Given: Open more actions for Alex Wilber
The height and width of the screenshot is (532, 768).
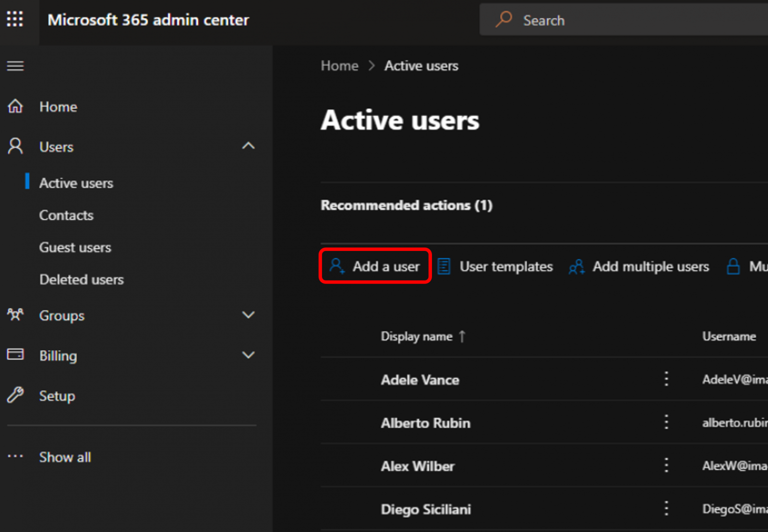Looking at the screenshot, I should (x=666, y=465).
